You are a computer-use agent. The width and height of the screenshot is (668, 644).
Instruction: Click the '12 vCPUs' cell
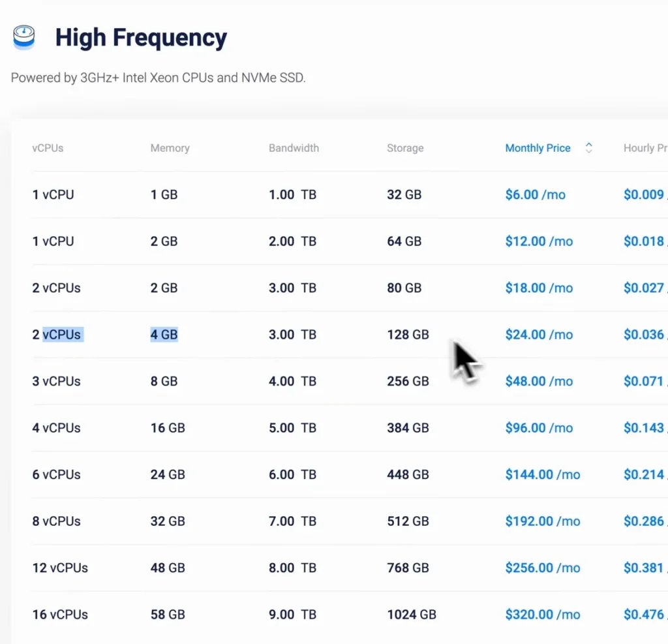(x=60, y=568)
